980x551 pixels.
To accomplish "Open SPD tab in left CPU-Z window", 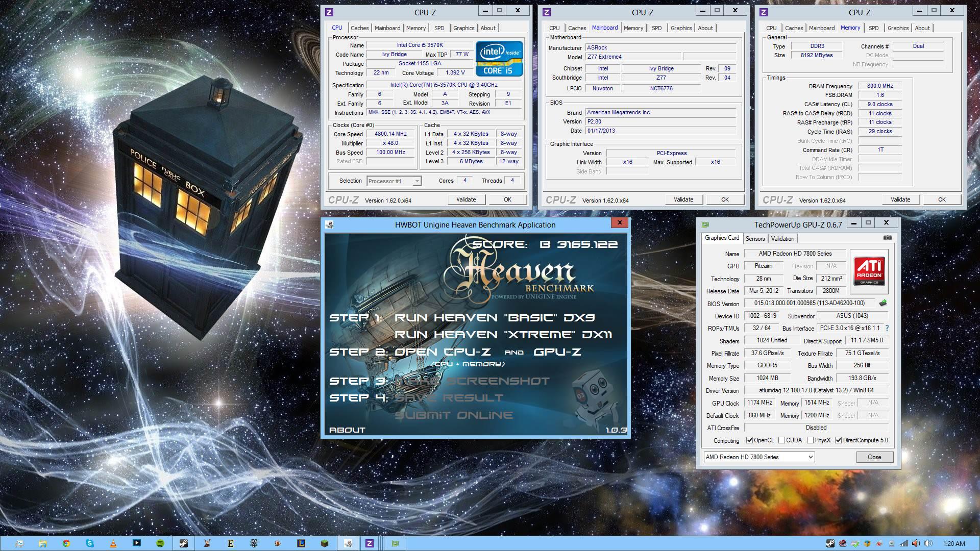I will coord(439,28).
